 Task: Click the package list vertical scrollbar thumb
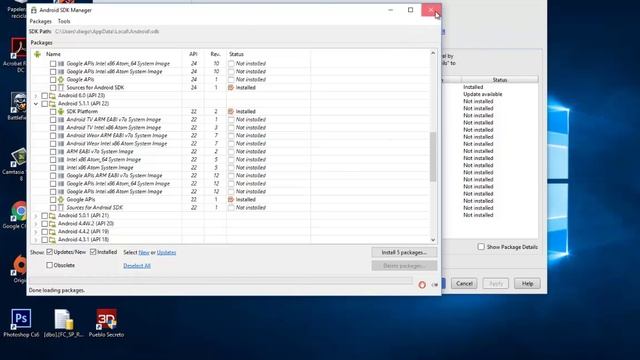point(433,156)
